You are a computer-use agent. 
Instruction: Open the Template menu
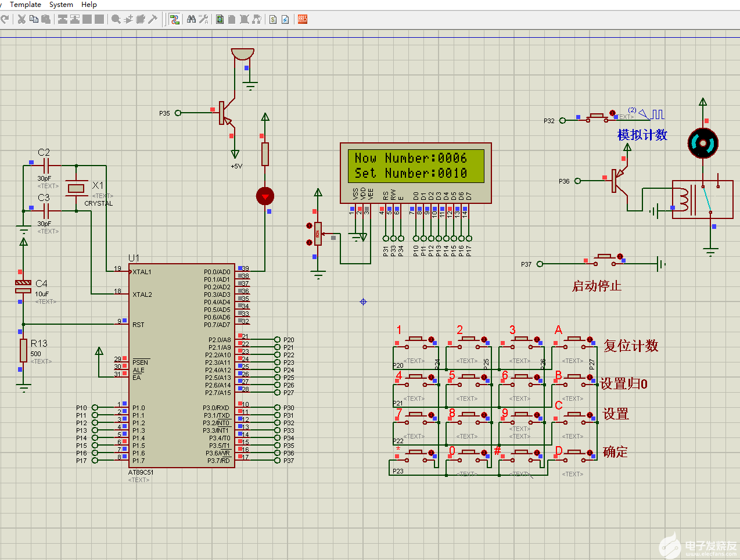click(x=26, y=5)
